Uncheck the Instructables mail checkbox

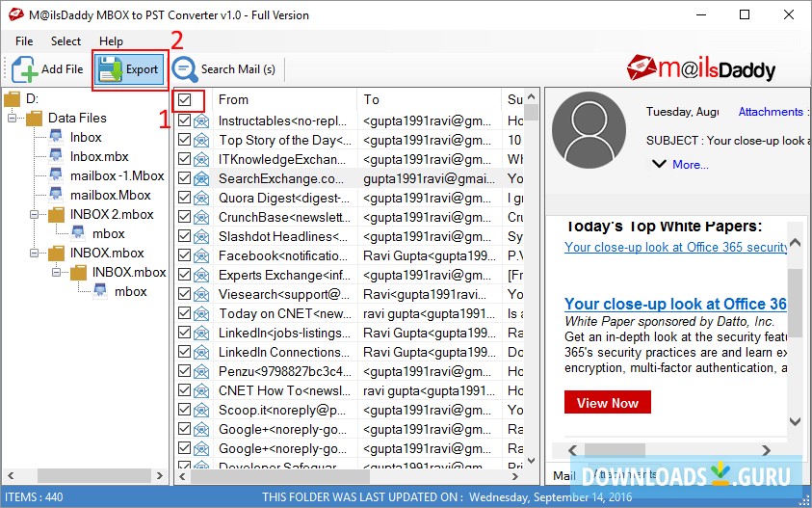point(184,120)
